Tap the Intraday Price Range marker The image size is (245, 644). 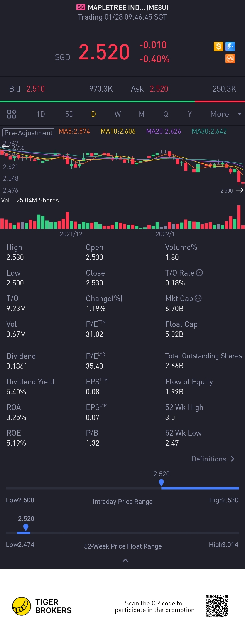tap(161, 483)
